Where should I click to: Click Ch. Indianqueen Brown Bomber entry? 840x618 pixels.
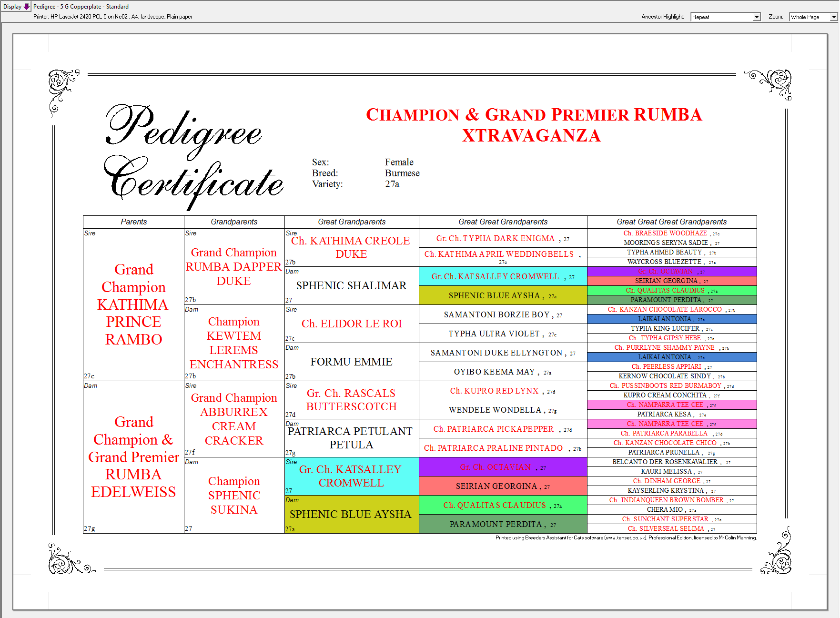pyautogui.click(x=672, y=500)
